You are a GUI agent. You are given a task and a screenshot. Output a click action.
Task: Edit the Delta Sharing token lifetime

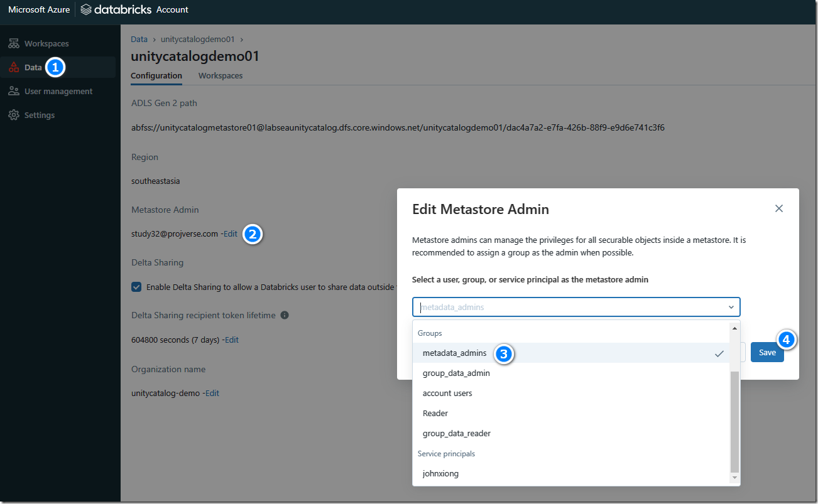(232, 340)
